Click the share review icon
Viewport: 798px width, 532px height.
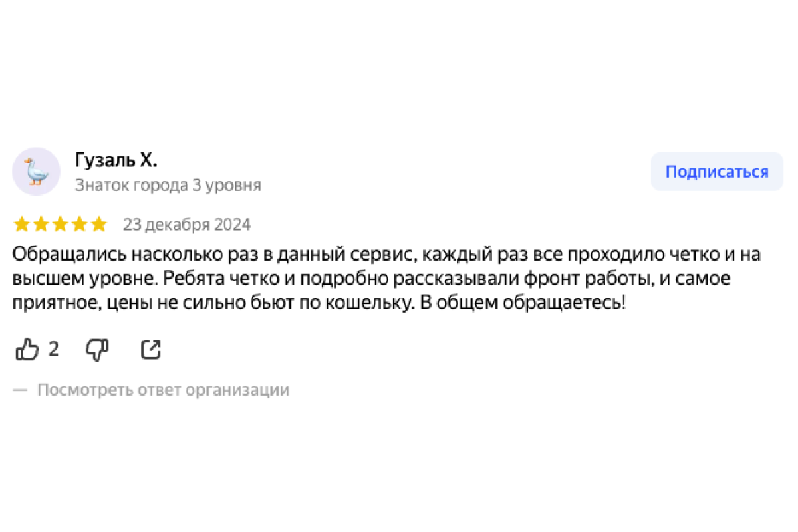(151, 349)
